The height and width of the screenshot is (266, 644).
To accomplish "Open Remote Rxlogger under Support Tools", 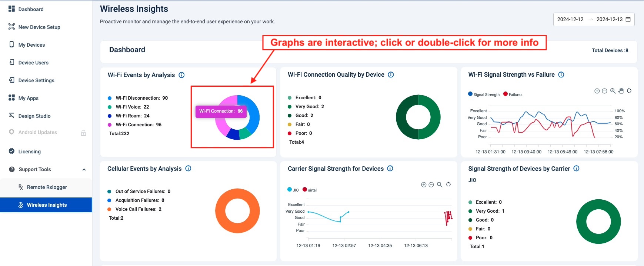I will pos(47,187).
